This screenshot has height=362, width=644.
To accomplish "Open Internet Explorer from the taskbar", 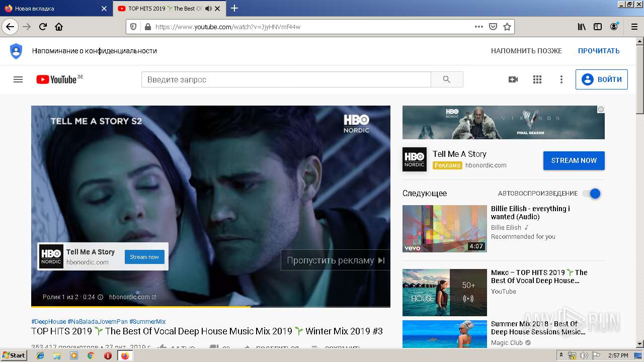I will 40,355.
